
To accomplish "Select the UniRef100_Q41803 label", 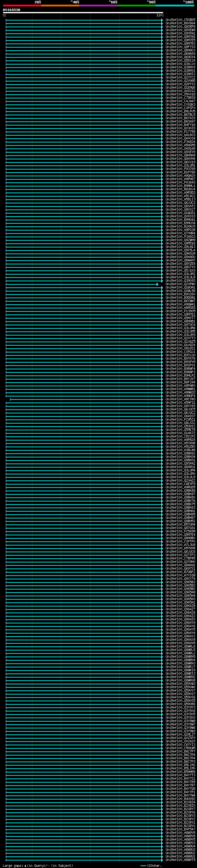I will [x=180, y=135].
